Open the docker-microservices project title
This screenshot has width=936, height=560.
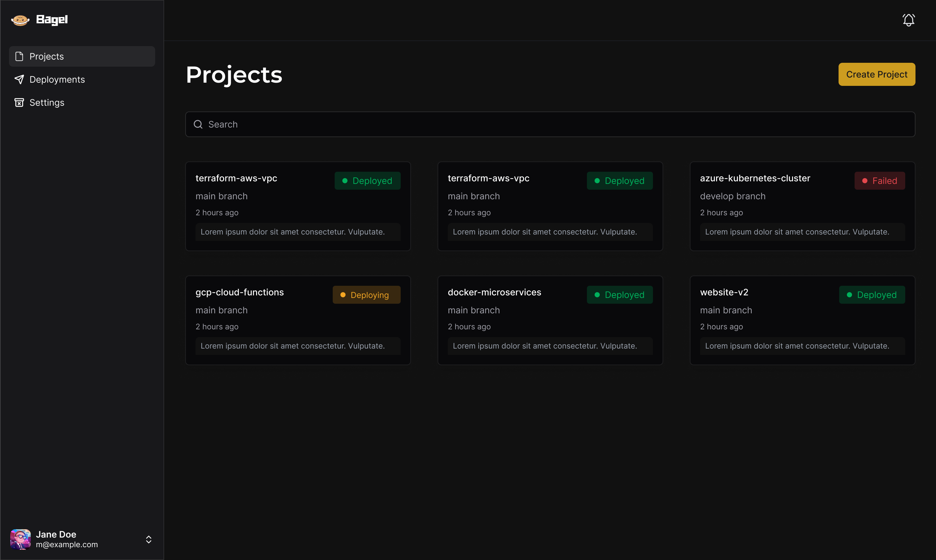pyautogui.click(x=494, y=292)
